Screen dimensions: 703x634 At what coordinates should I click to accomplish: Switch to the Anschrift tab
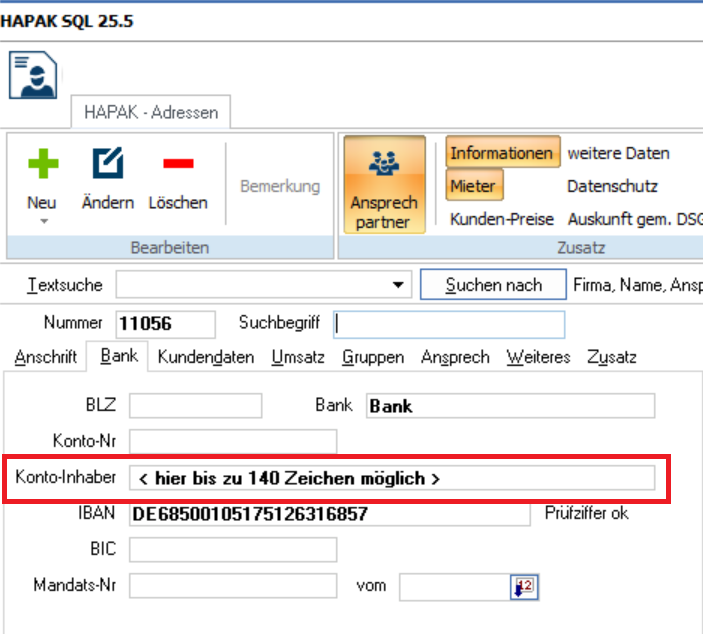(45, 357)
